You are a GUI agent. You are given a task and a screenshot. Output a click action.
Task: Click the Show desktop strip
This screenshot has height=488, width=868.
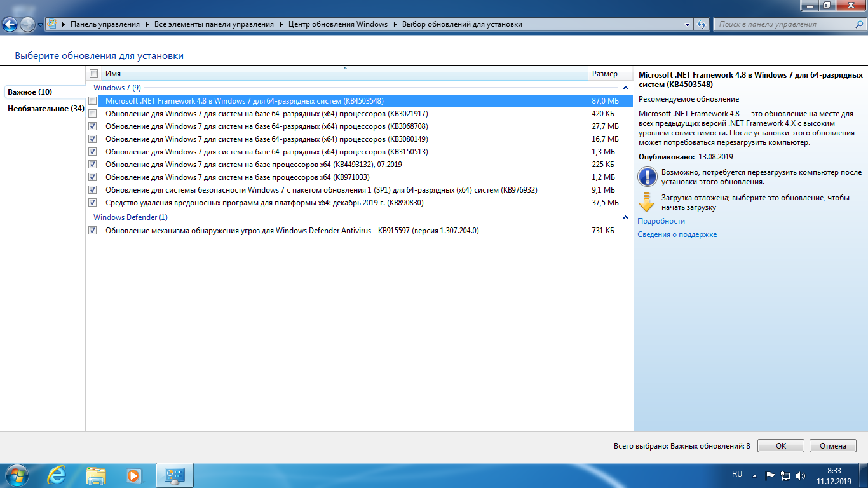[864, 475]
